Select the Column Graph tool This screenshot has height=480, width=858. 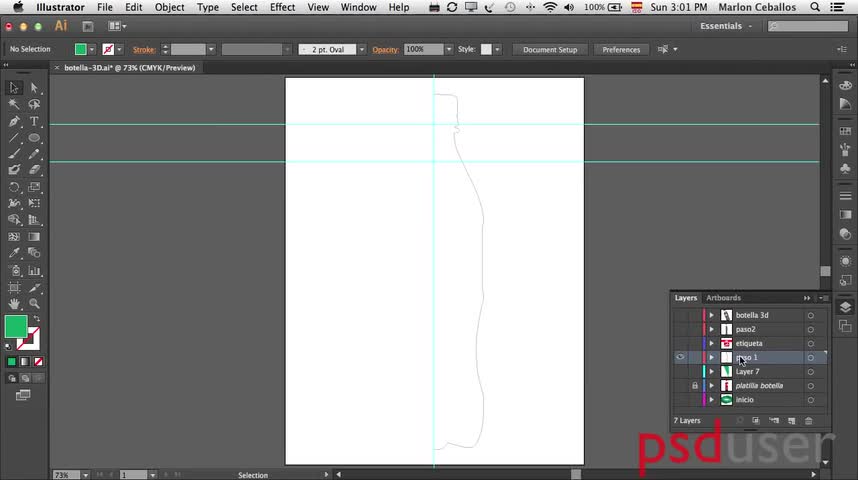point(34,270)
